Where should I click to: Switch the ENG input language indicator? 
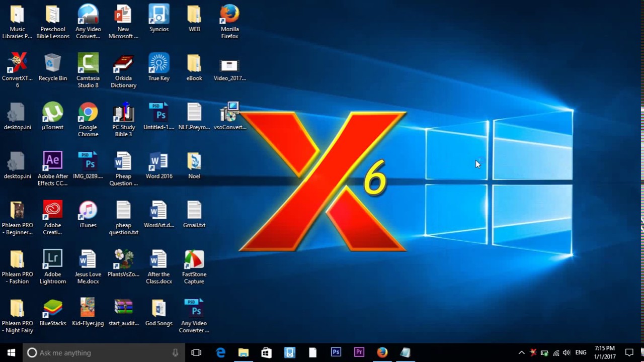[581, 352]
